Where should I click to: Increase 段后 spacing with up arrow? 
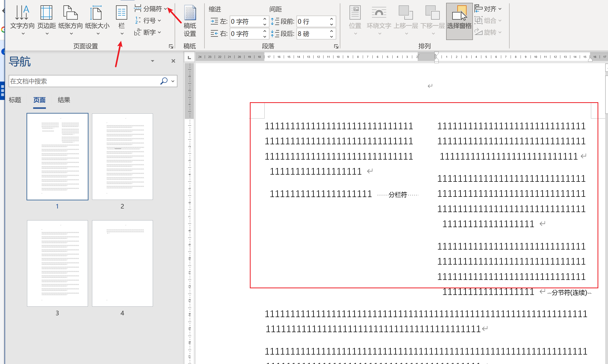tap(332, 31)
